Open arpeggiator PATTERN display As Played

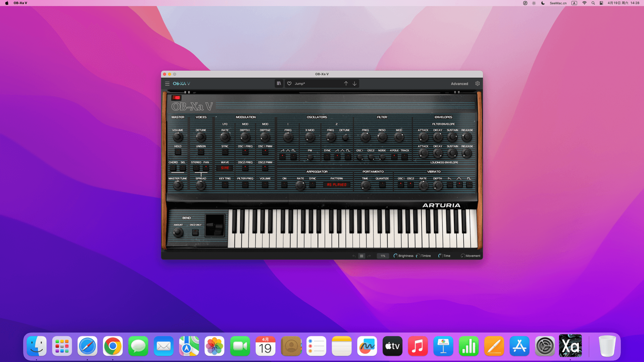pyautogui.click(x=336, y=185)
